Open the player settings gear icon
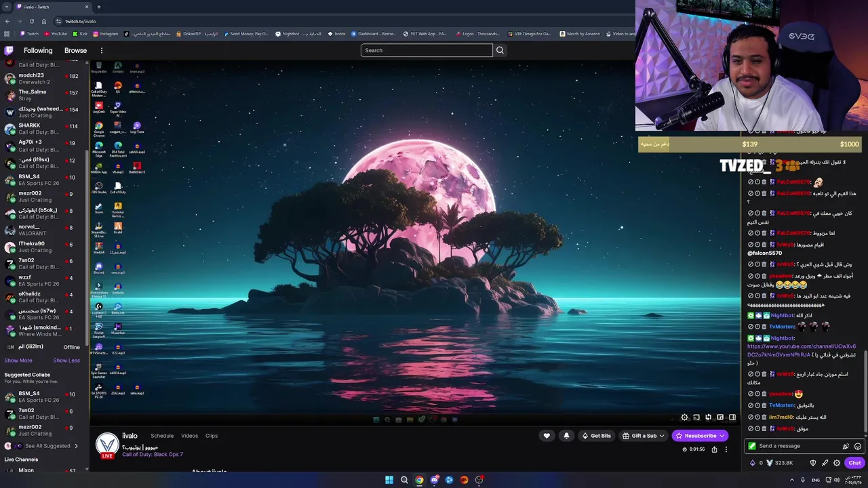The height and width of the screenshot is (488, 868). [684, 418]
